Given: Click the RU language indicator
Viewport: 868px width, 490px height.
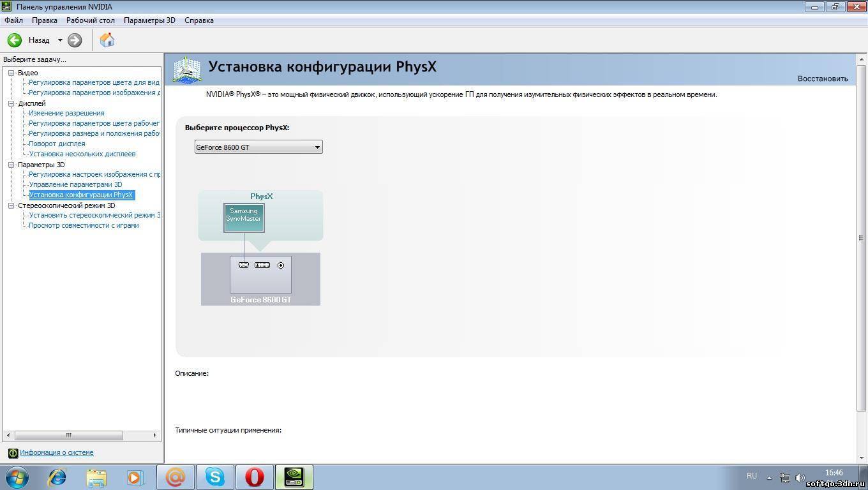Looking at the screenshot, I should (752, 476).
